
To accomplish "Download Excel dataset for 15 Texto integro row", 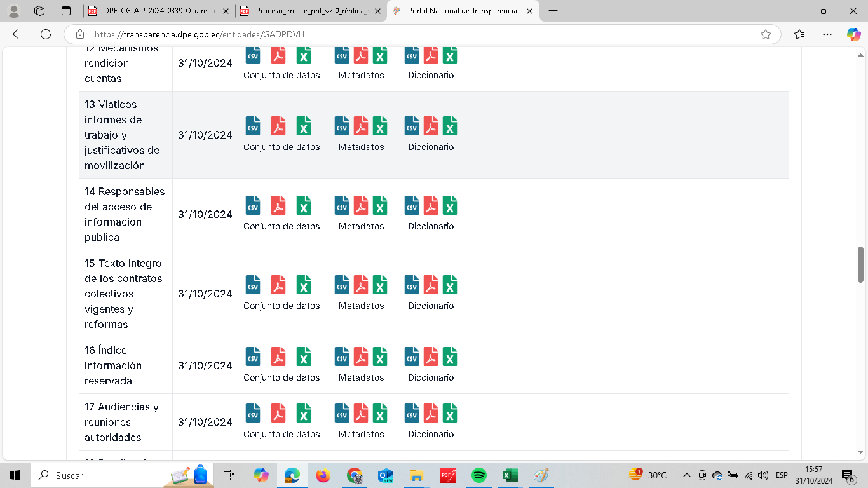I will tap(304, 285).
